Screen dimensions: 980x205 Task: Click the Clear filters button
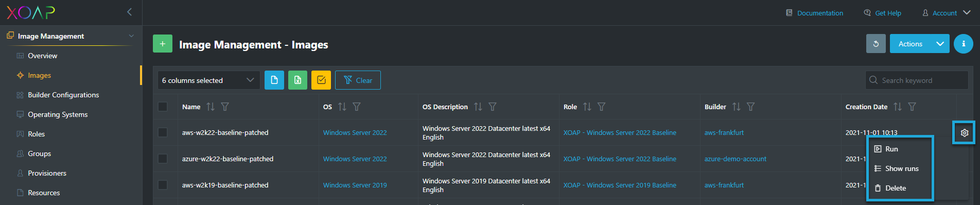pos(358,80)
